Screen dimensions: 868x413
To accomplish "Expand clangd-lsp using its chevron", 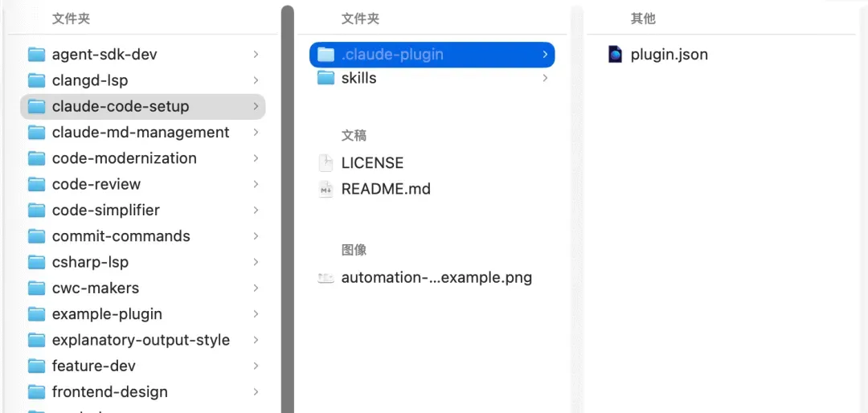I will (x=256, y=80).
